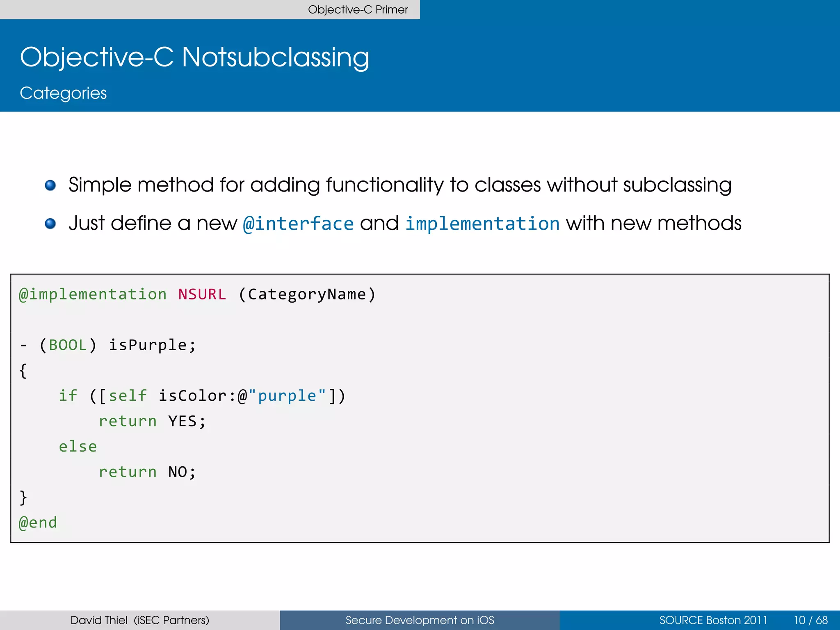Click footer 'Secure Development on iOS'
The image size is (840, 630).
point(420,620)
